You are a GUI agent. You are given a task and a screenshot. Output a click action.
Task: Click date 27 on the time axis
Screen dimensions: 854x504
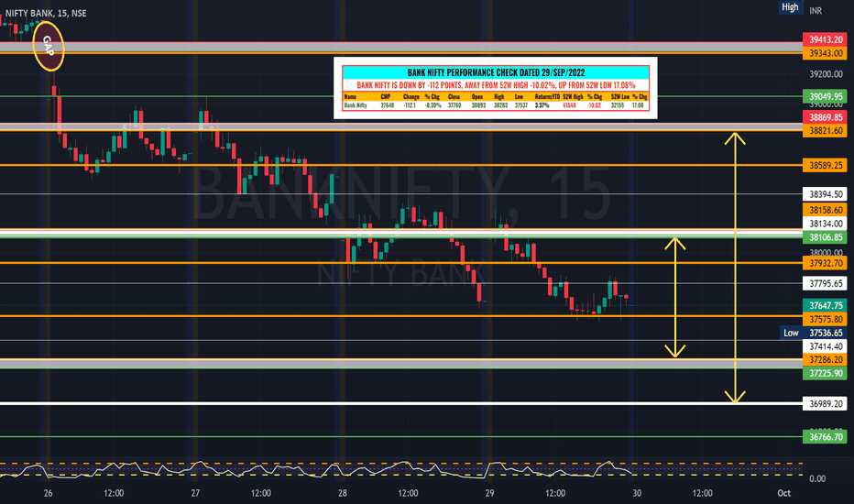[x=195, y=493]
